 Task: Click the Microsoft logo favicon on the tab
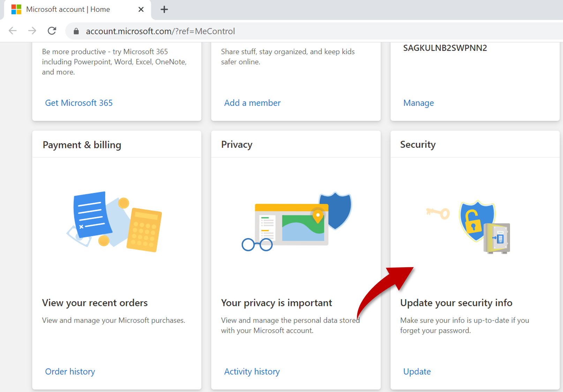pos(15,9)
